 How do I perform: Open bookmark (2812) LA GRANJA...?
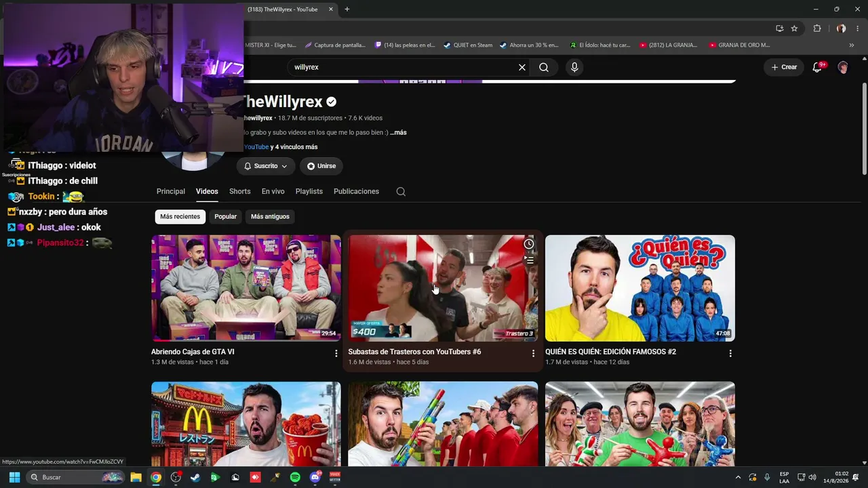667,45
